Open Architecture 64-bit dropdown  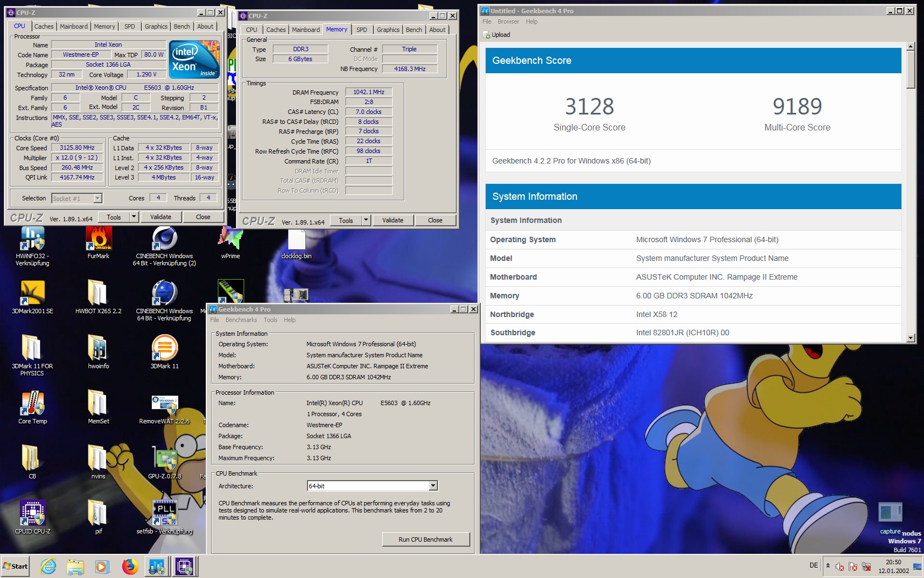pos(372,486)
